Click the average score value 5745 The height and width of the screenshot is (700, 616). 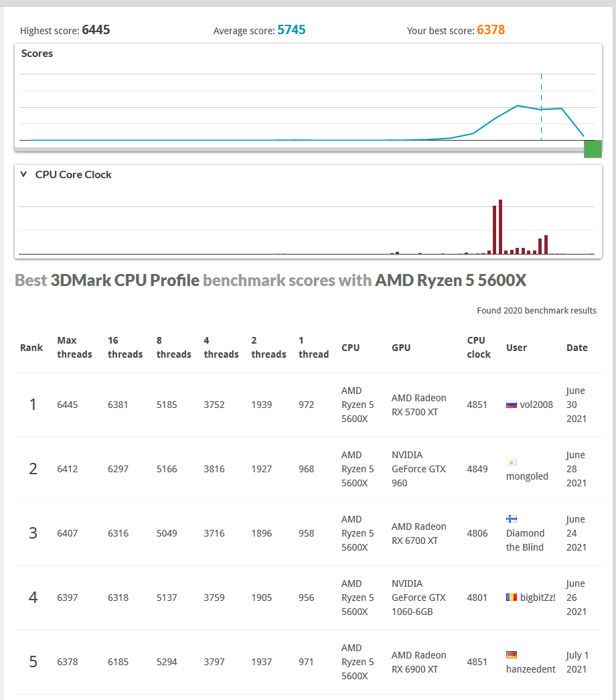291,30
